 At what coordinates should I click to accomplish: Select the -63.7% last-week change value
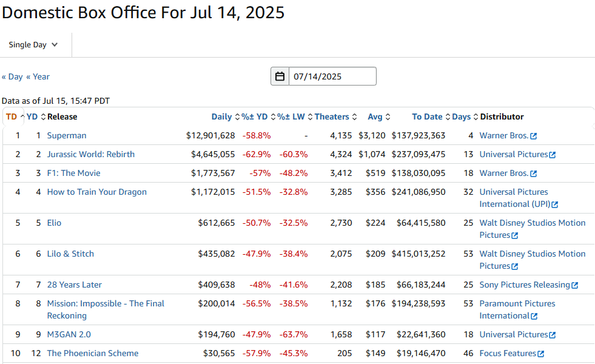pyautogui.click(x=294, y=334)
